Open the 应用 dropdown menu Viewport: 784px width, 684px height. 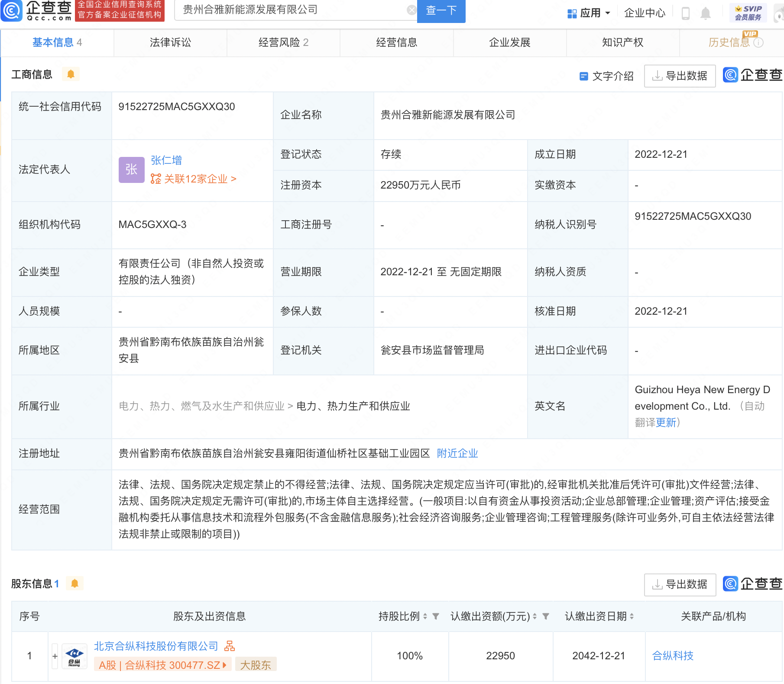click(589, 13)
